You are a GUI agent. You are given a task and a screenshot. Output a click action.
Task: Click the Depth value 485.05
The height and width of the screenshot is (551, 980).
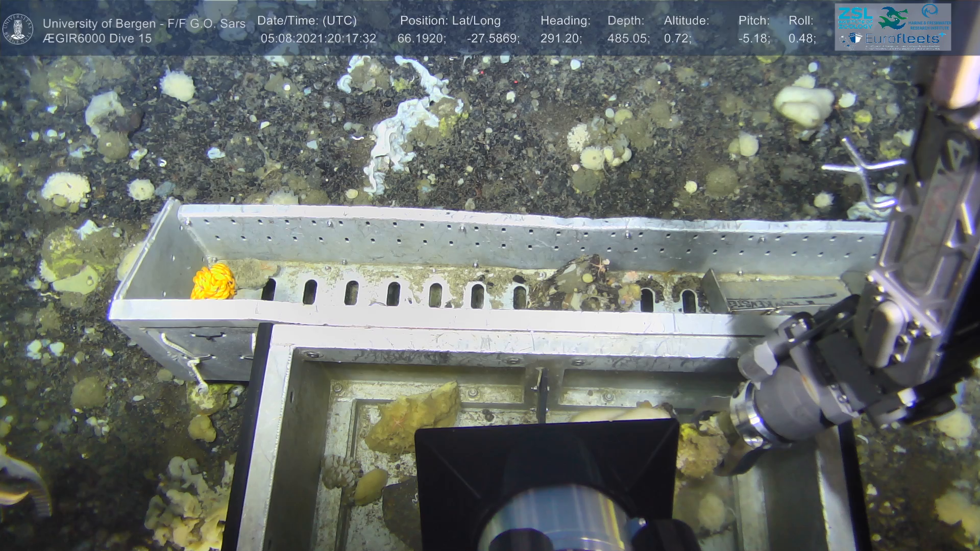pyautogui.click(x=628, y=38)
